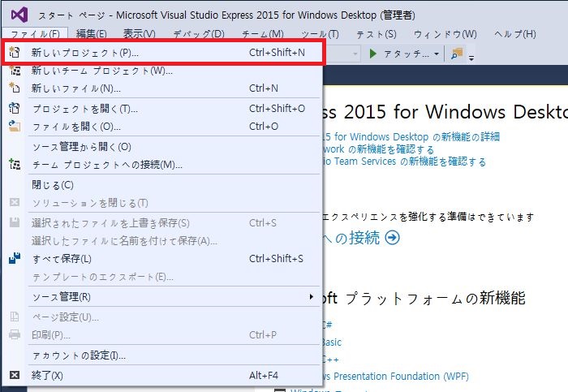Click the への接続 link

[351, 238]
